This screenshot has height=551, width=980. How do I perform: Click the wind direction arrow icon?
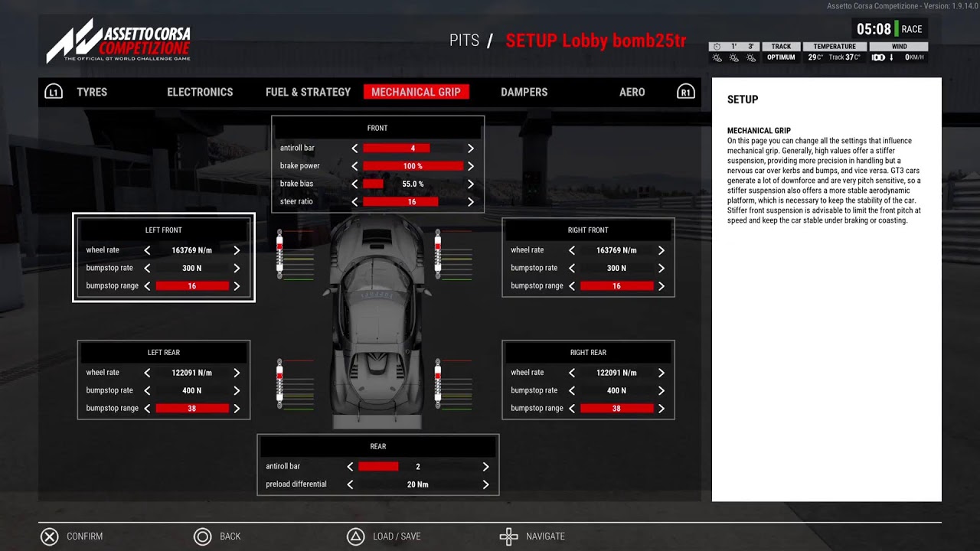(891, 57)
